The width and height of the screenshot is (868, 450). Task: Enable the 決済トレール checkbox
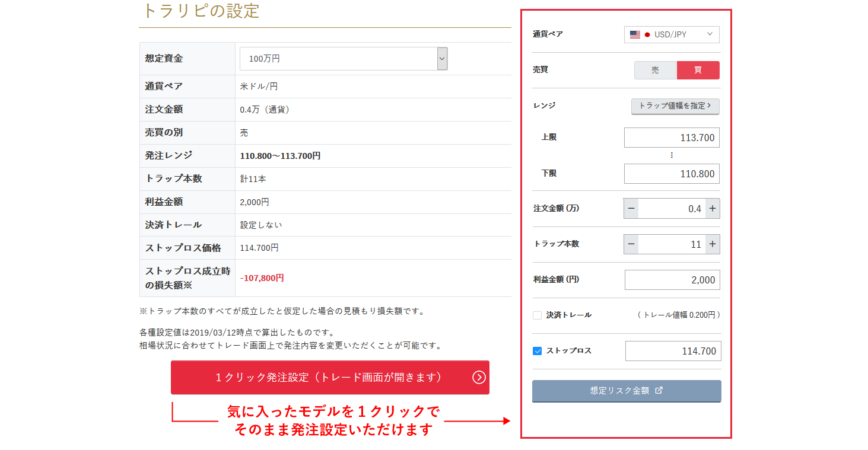coord(538,315)
